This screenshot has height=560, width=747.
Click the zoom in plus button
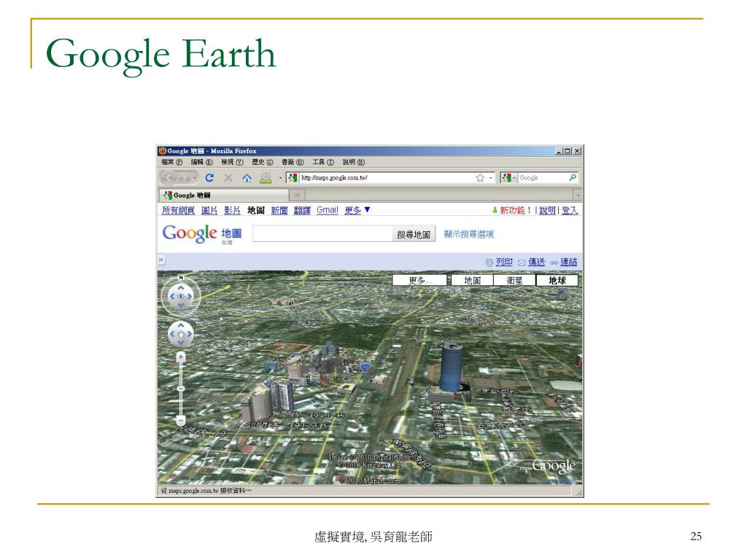(181, 357)
